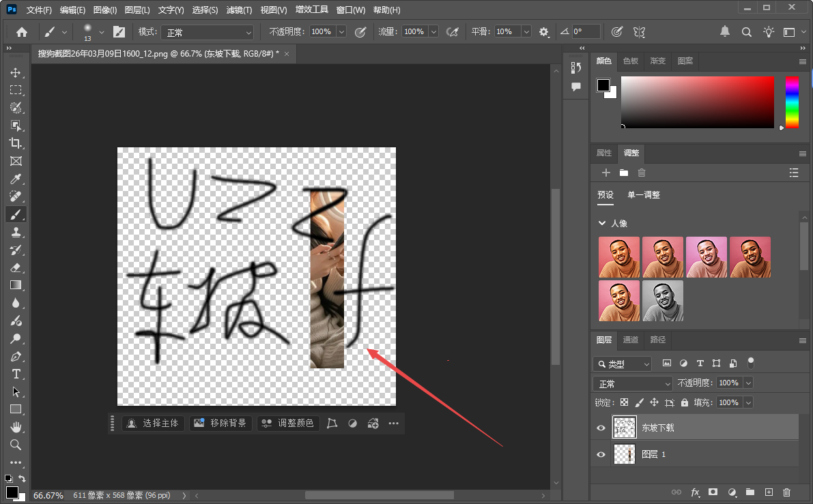Click the delete layer trash icon
The height and width of the screenshot is (504, 813).
pyautogui.click(x=786, y=492)
